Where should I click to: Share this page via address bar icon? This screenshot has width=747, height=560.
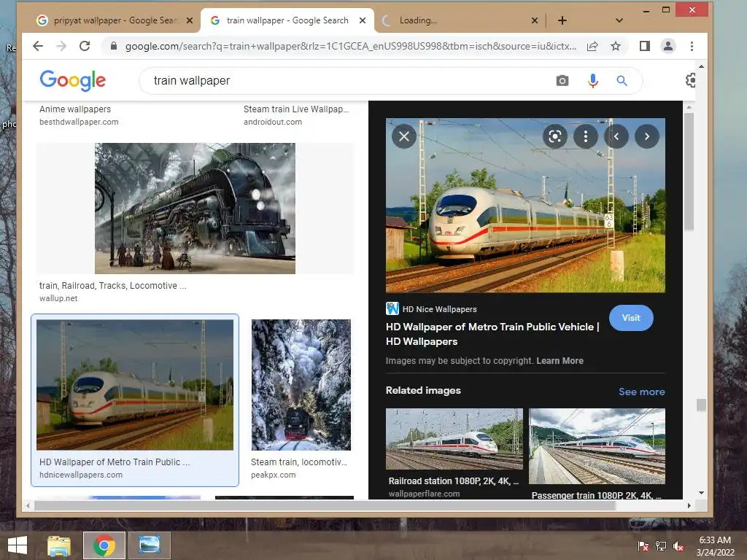click(x=592, y=46)
